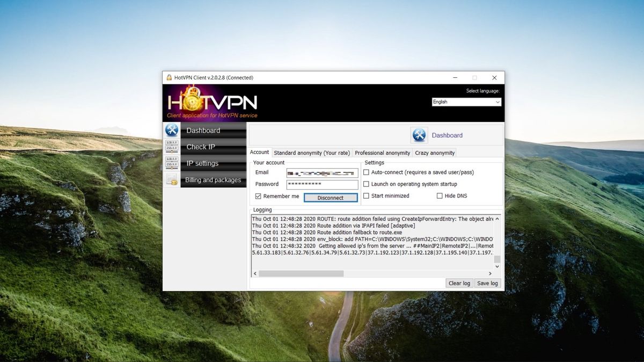Image resolution: width=644 pixels, height=362 pixels.
Task: Select the Dashboard tools icon in sidebar
Action: 171,129
